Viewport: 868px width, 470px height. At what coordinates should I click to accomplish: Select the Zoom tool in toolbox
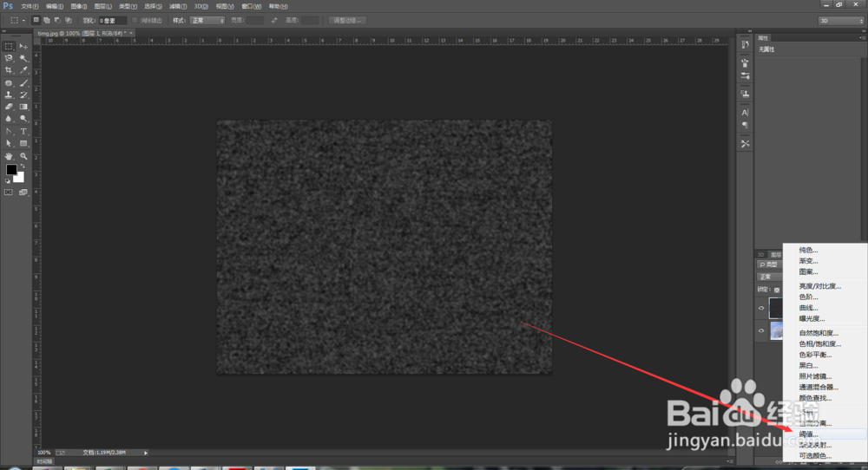coord(23,156)
